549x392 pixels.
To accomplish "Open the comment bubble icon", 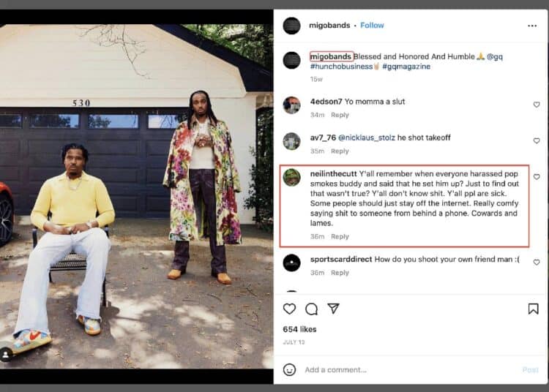I will coord(311,309).
